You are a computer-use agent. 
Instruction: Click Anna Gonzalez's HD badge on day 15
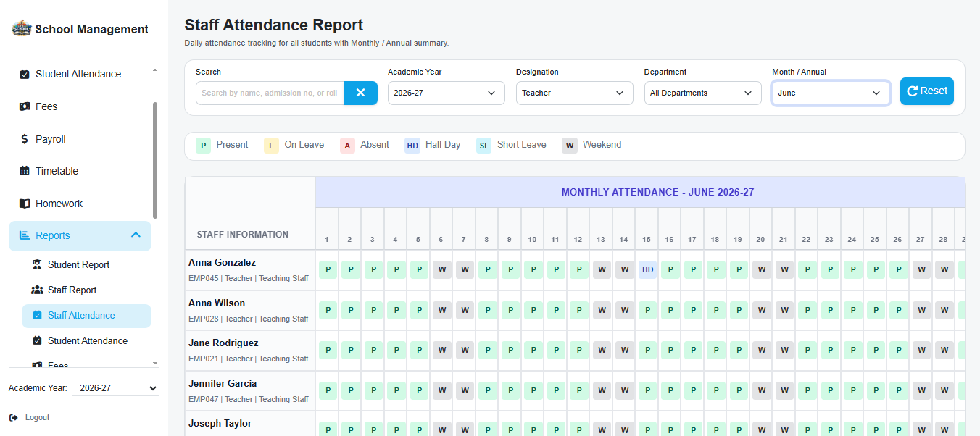coord(647,270)
